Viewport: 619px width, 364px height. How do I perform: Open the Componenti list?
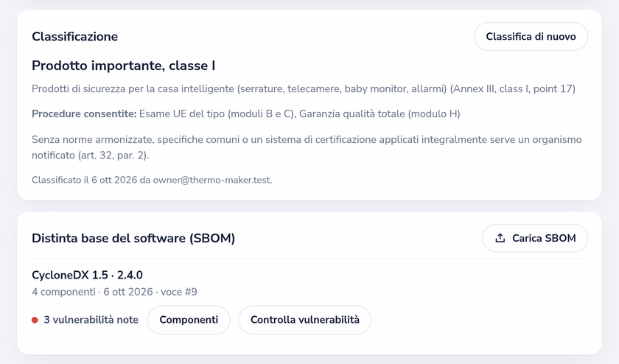pos(189,320)
